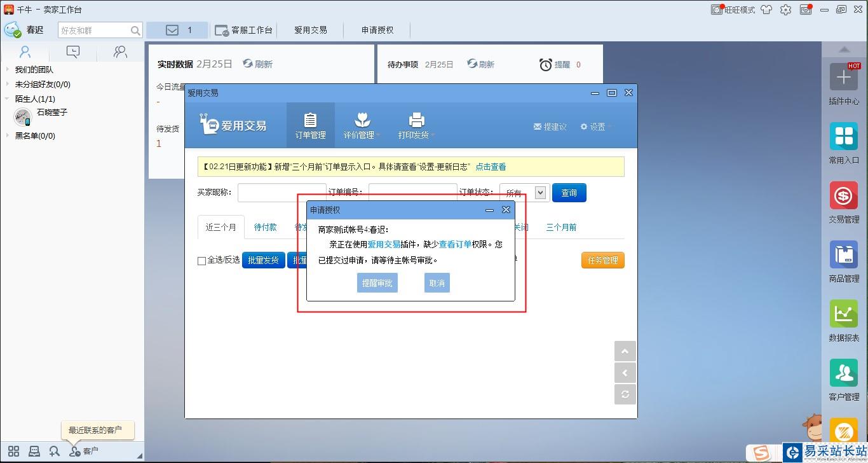Click the add-friend search icon at bottom
Screen dimensions: 868x463
[x=55, y=451]
